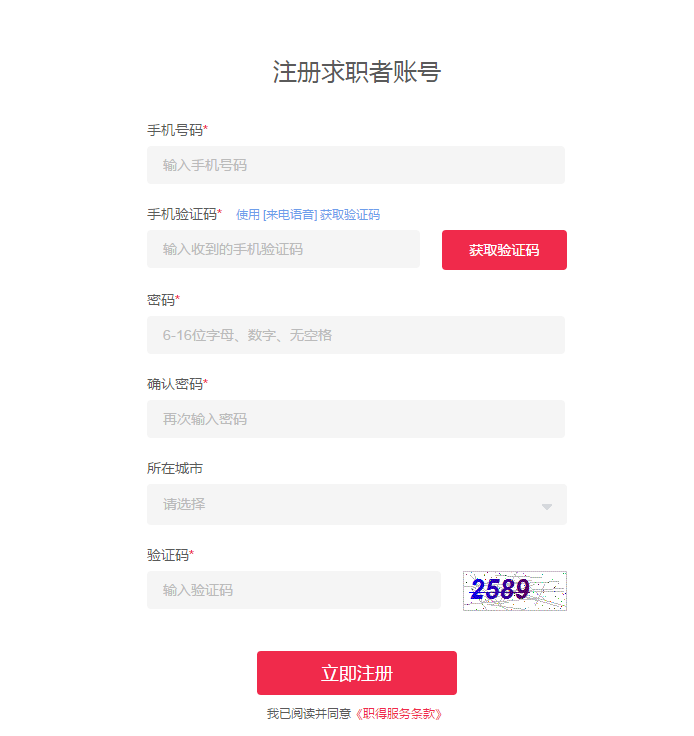Click the 手机号码 field label
The width and height of the screenshot is (694, 736).
(x=175, y=130)
